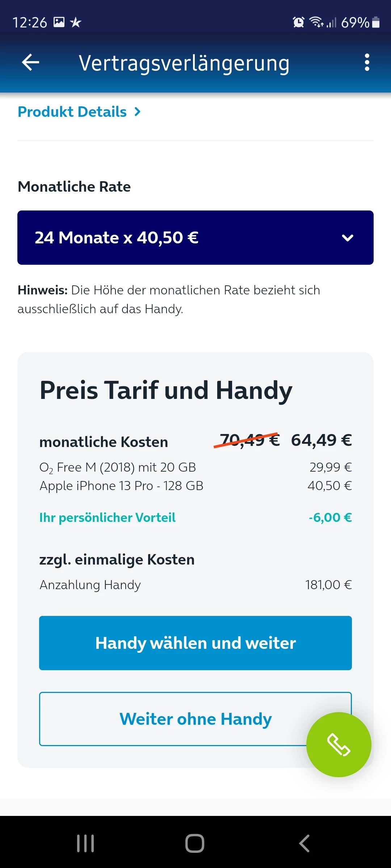
Task: Tap the Vertragsverlängerung page title
Action: [x=184, y=63]
